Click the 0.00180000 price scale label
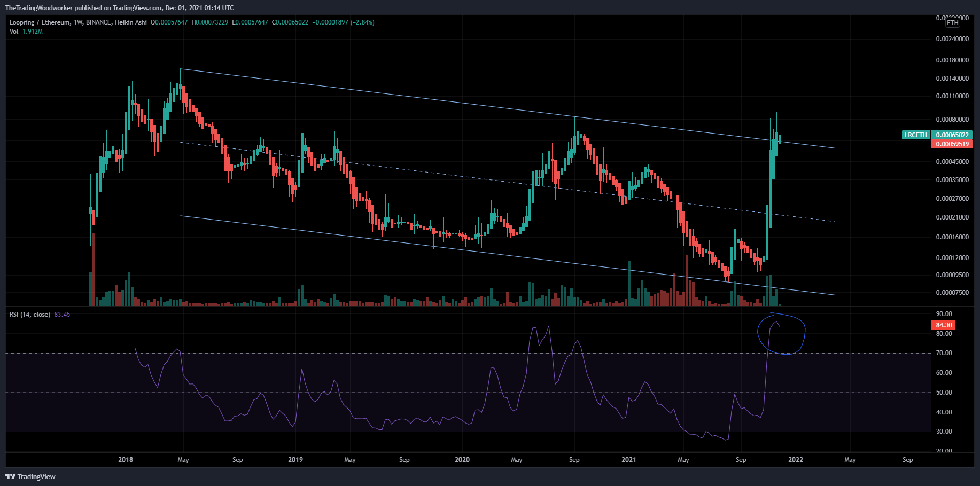This screenshot has width=980, height=486. (952, 60)
